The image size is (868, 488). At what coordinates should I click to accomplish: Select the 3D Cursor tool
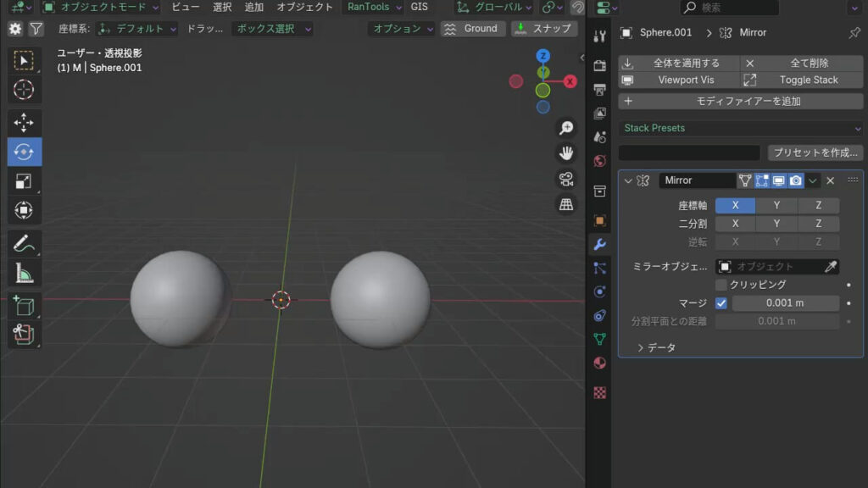pyautogui.click(x=24, y=89)
